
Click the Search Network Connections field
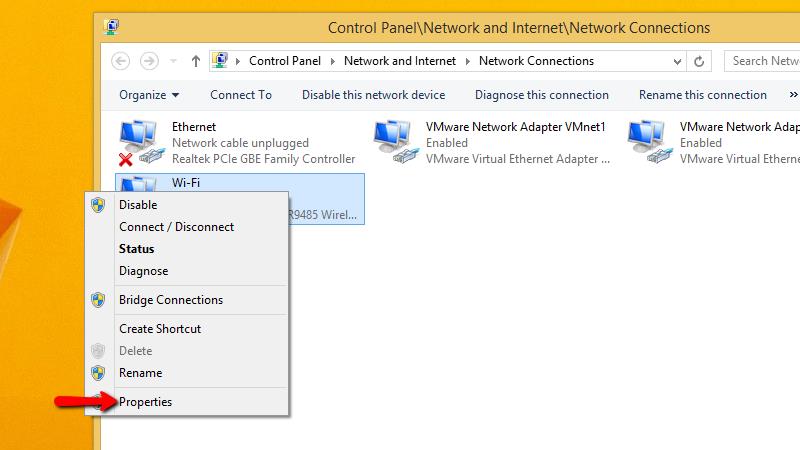click(x=762, y=61)
